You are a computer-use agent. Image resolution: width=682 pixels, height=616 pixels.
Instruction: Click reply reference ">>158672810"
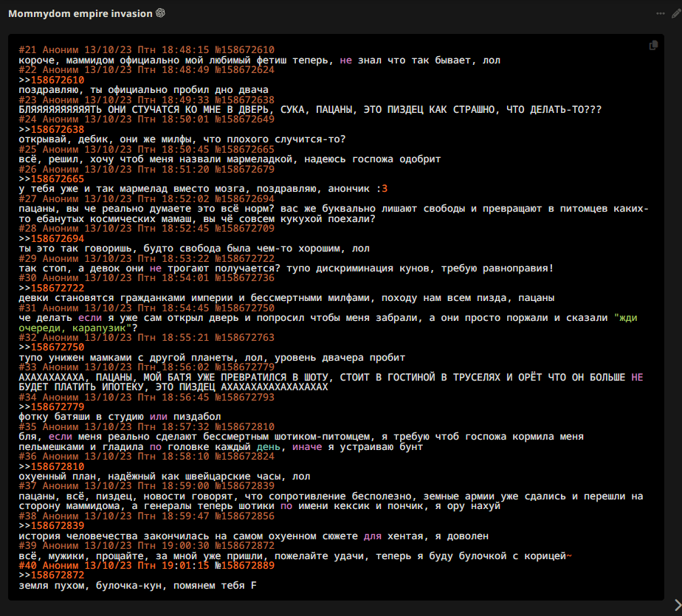coord(52,466)
